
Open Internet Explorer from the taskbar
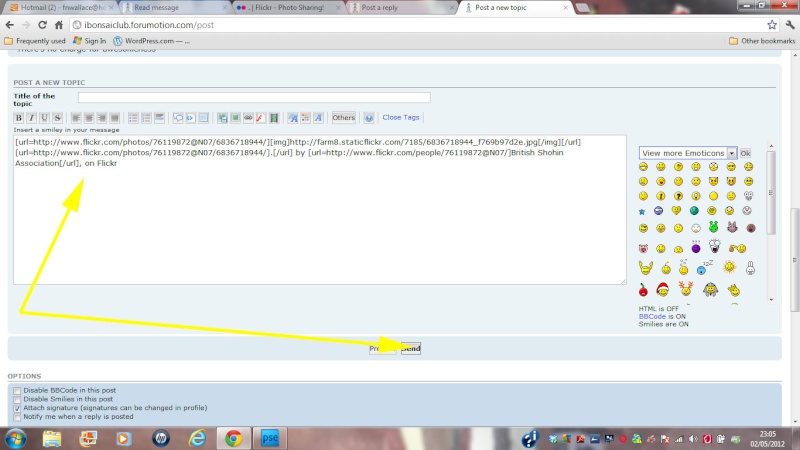point(197,438)
